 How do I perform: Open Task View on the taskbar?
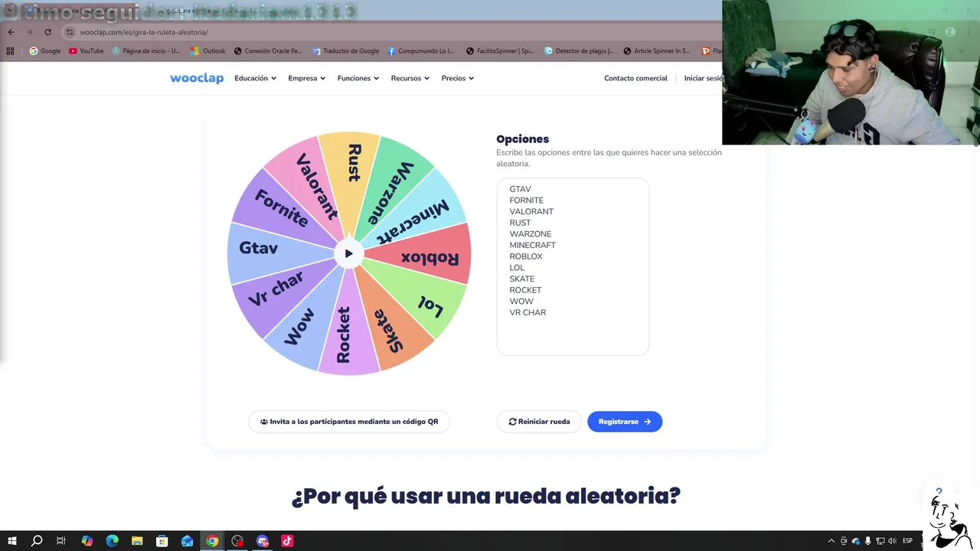[61, 541]
